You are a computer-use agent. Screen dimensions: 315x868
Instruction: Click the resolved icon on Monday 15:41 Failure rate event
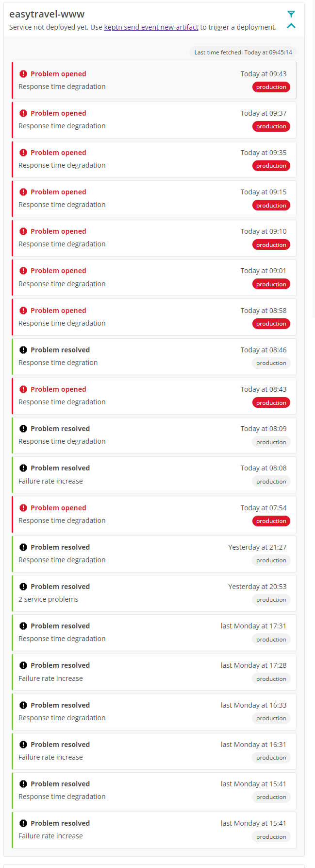pyautogui.click(x=23, y=823)
